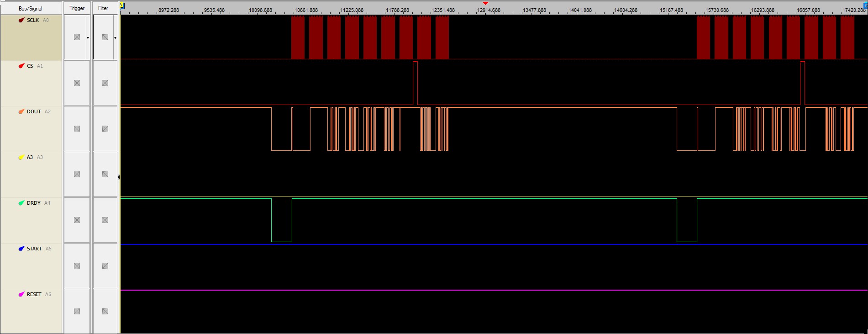
Task: Select the SCLK signal name
Action: tap(33, 20)
